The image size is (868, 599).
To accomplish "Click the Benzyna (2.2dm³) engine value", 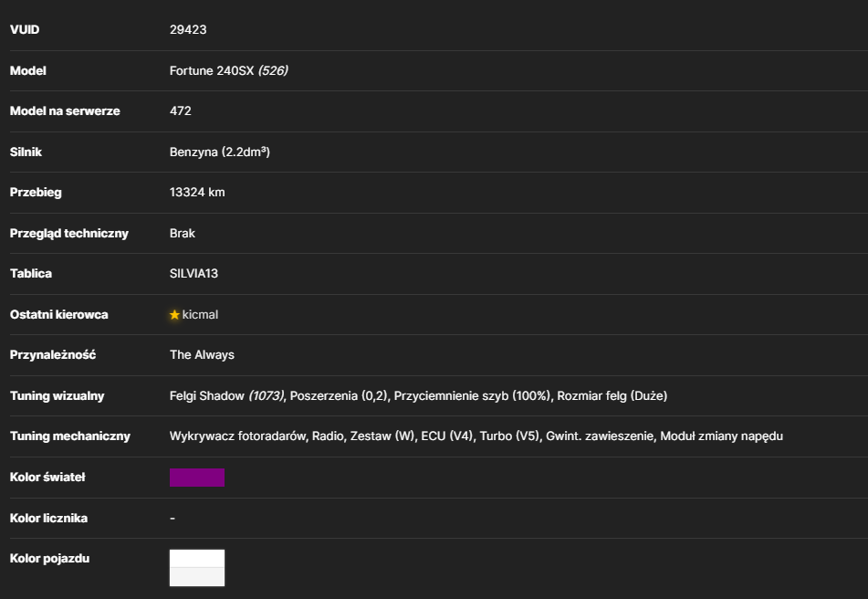I will (x=220, y=152).
